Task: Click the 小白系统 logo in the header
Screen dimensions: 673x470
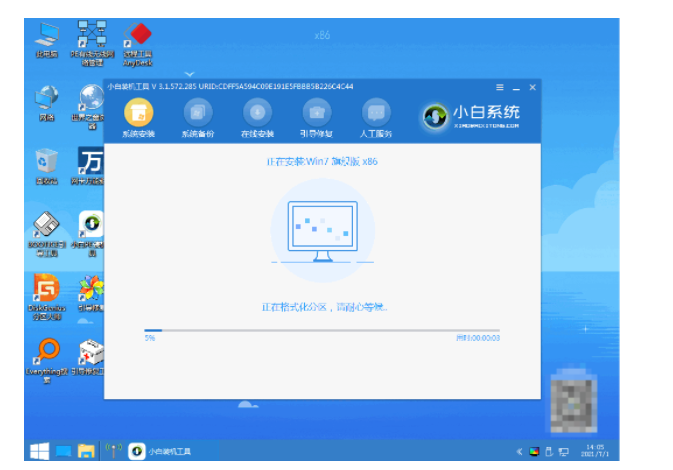Action: click(472, 117)
